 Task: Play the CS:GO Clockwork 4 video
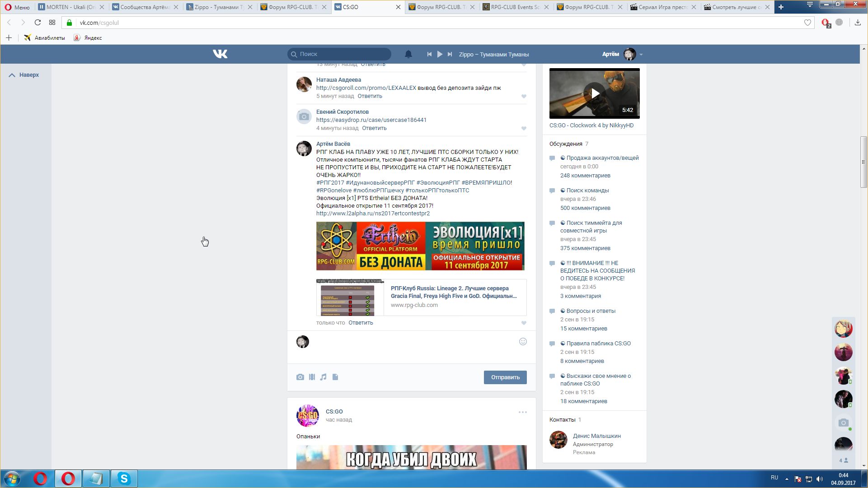click(x=595, y=93)
